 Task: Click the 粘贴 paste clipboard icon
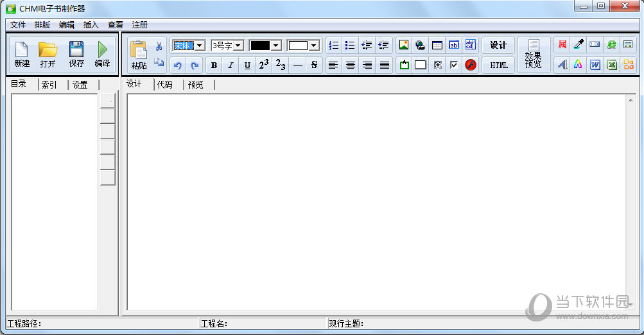[139, 55]
